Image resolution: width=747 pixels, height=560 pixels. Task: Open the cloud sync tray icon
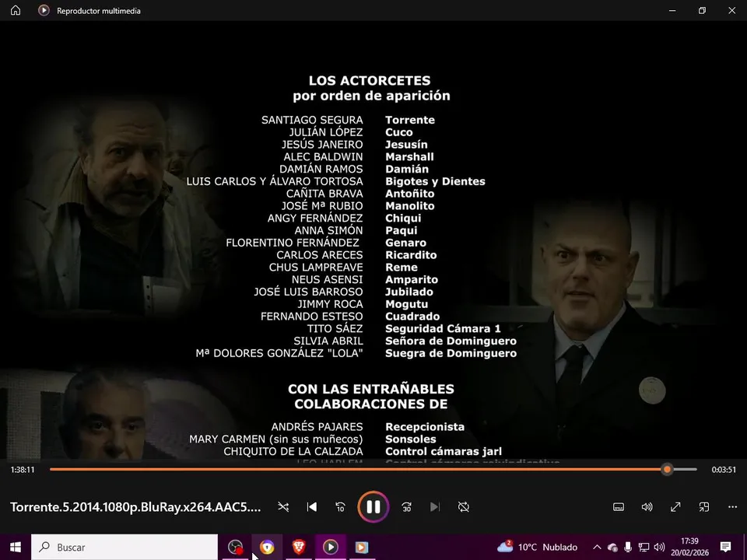pyautogui.click(x=612, y=547)
